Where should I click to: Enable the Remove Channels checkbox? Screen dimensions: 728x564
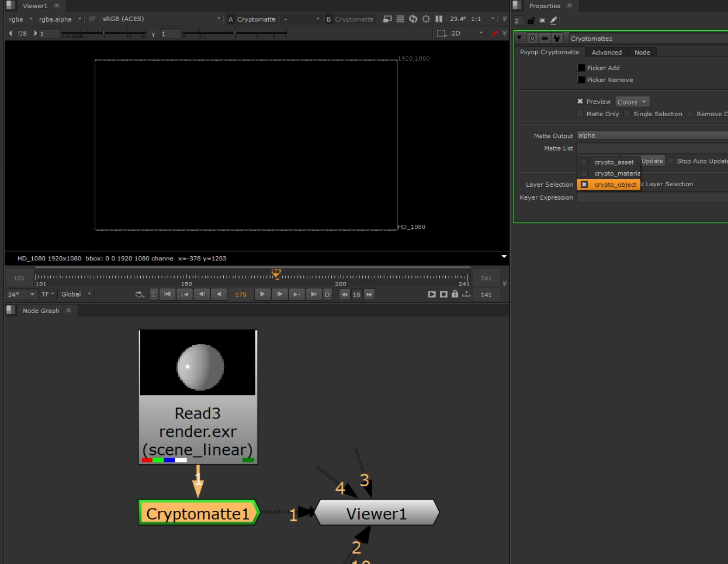[x=690, y=114]
